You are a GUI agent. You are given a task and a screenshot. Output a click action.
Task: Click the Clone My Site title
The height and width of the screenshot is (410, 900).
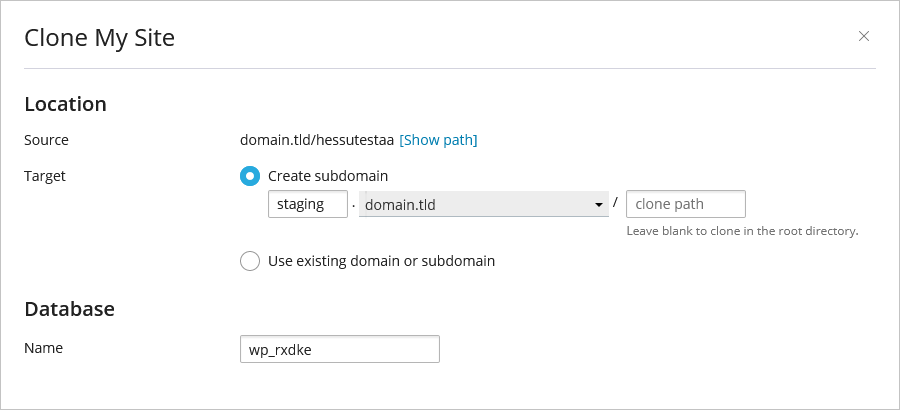point(99,38)
